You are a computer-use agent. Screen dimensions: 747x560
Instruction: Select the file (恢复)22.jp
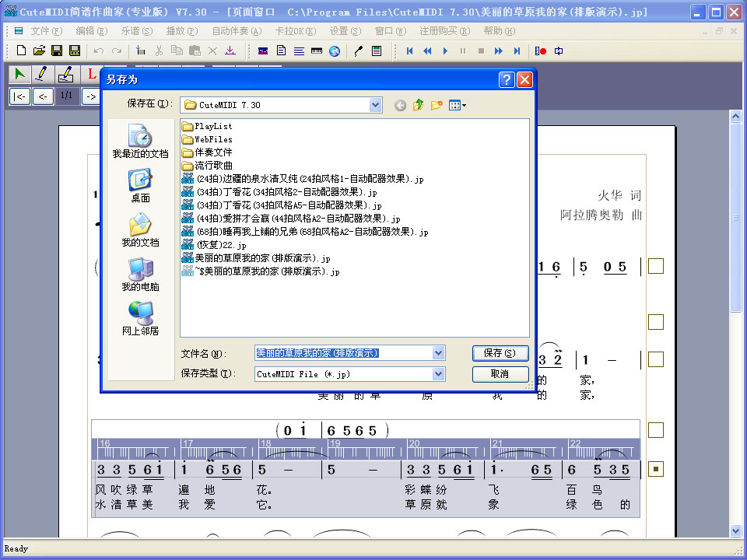(x=215, y=245)
